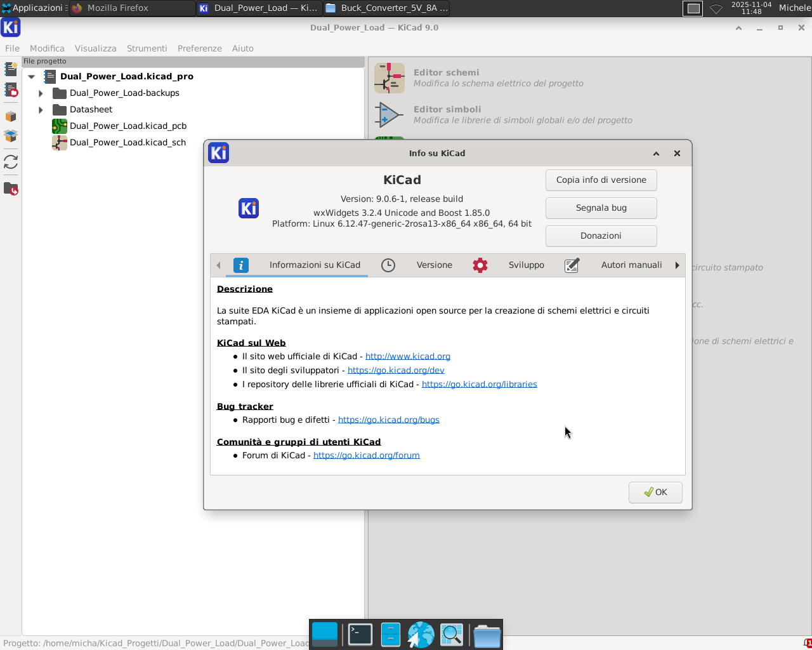Open the Preferenze menu
Viewport: 812px width, 650px height.
coord(200,48)
